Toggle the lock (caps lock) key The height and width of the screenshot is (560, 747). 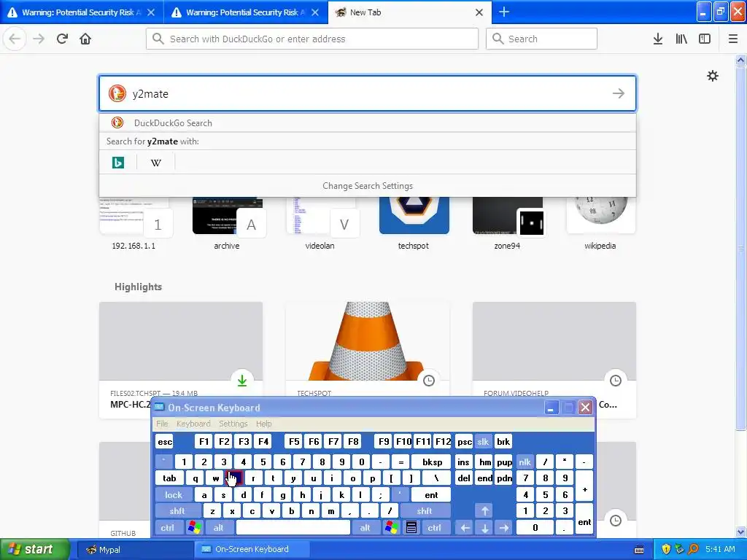click(x=174, y=495)
